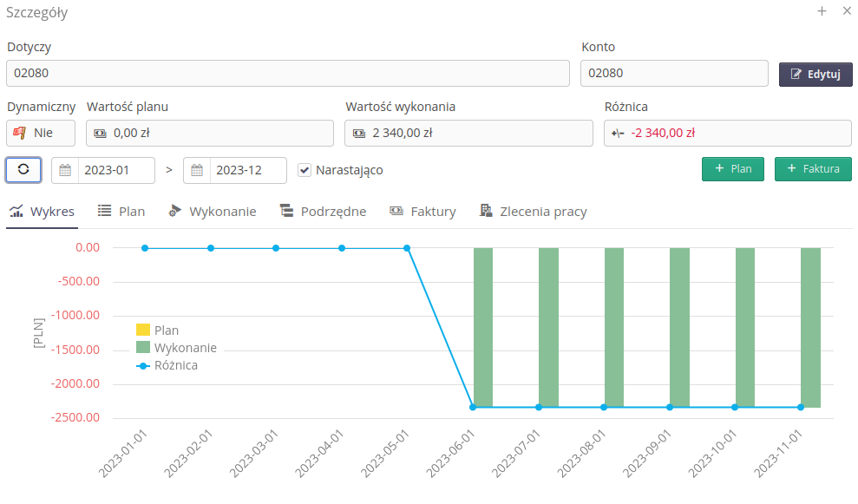Click the yellow Plan legend swatch
The width and height of the screenshot is (858, 504).
143,330
